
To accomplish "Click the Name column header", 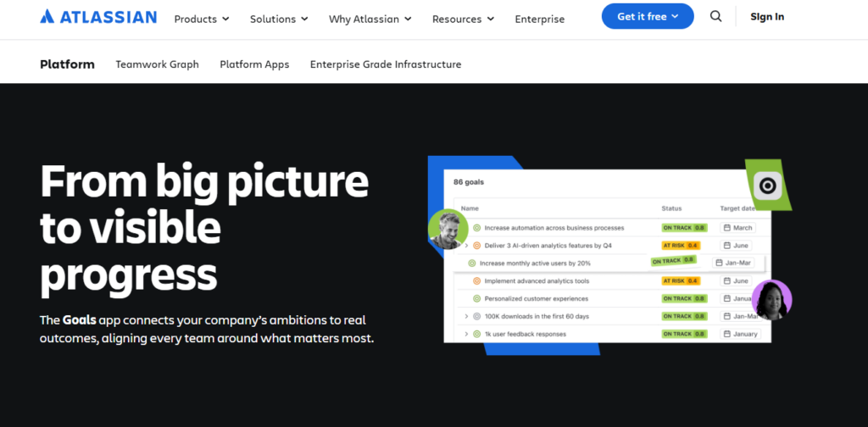I will coord(470,208).
